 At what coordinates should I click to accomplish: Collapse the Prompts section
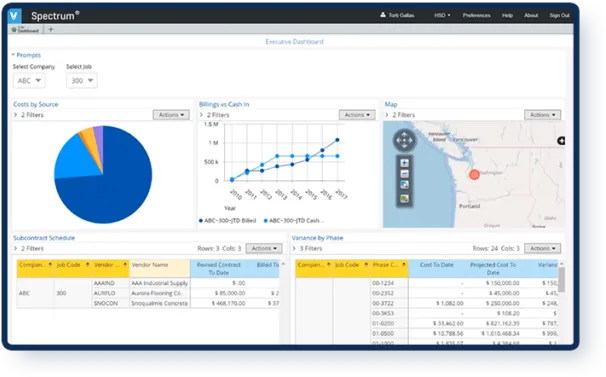(26, 55)
